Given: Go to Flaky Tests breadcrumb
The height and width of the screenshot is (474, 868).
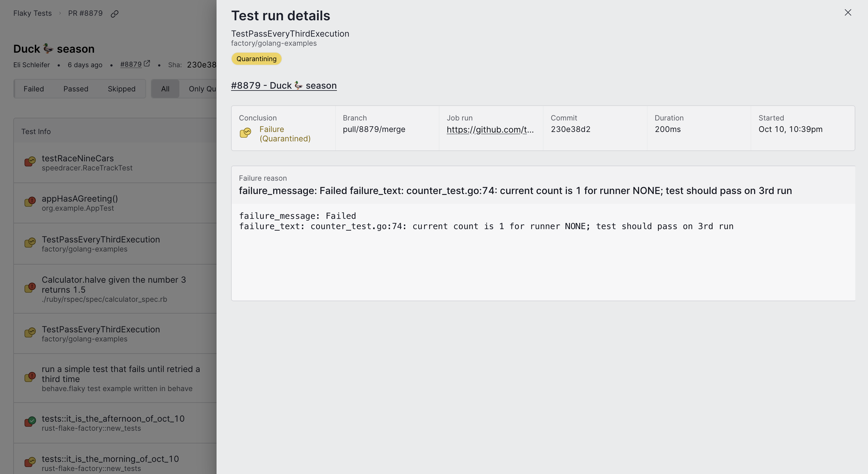Looking at the screenshot, I should (x=32, y=13).
